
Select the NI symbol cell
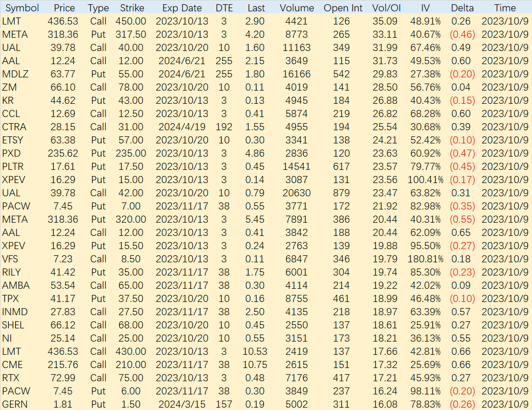coord(7,338)
